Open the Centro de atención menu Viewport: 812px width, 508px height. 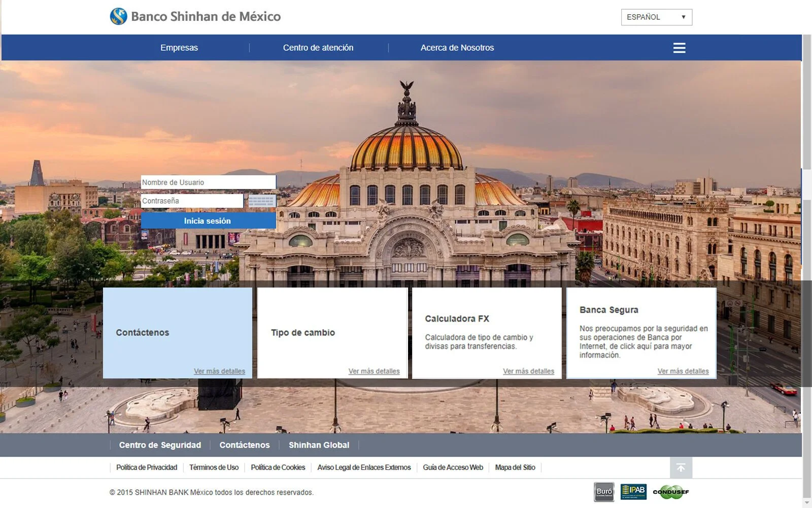tap(318, 48)
